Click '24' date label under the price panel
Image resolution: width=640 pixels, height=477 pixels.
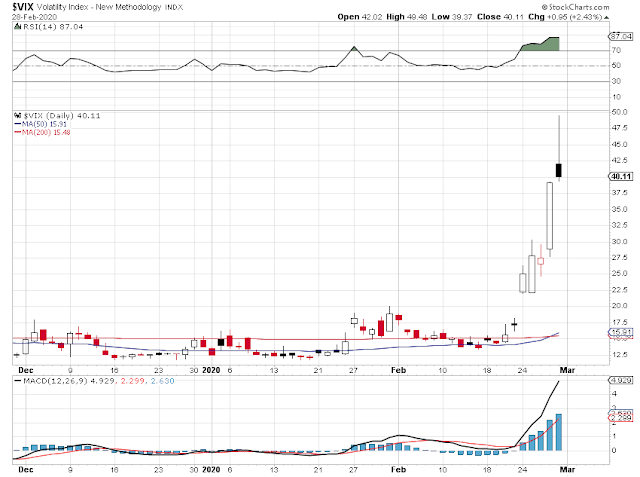point(522,370)
